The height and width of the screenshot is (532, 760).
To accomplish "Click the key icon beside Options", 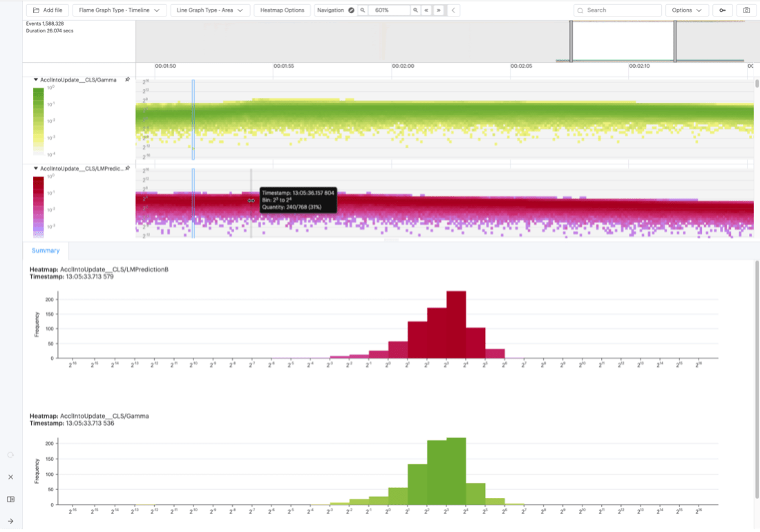I will [x=722, y=10].
